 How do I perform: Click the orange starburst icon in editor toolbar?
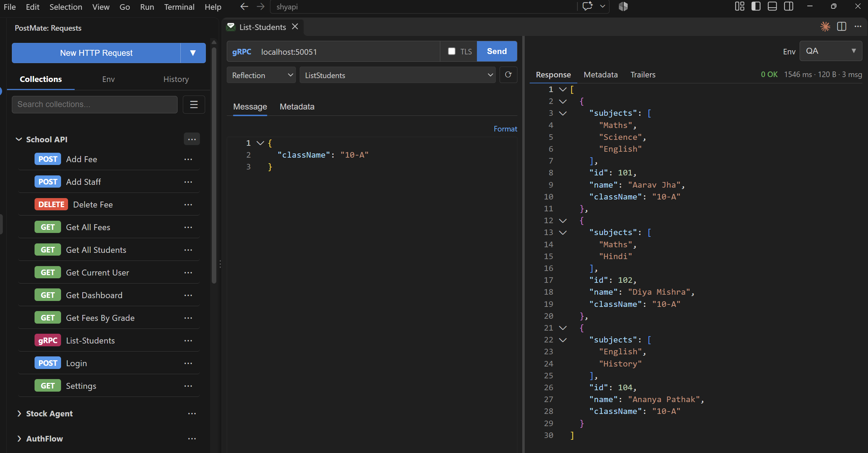click(825, 27)
